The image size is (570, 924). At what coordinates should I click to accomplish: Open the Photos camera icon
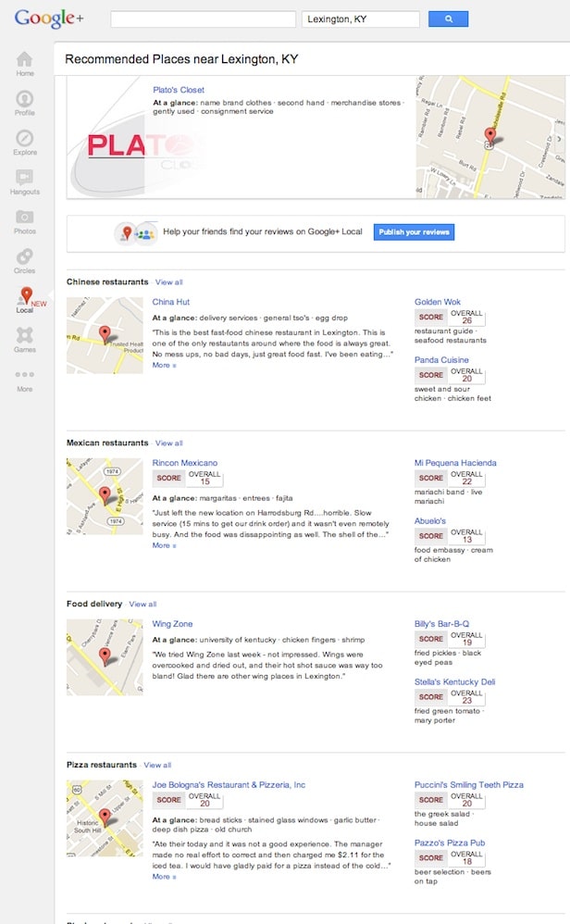(x=25, y=220)
